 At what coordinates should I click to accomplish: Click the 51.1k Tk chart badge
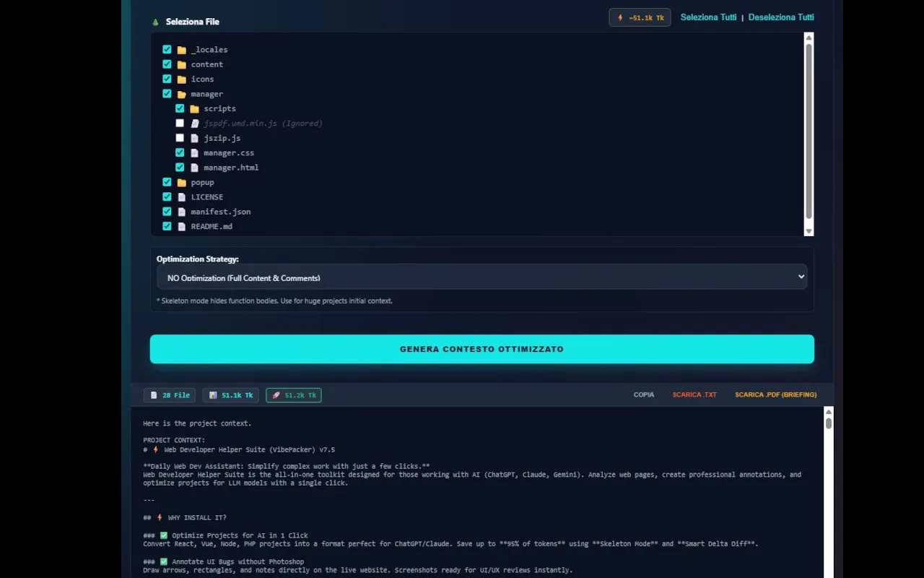tap(231, 395)
